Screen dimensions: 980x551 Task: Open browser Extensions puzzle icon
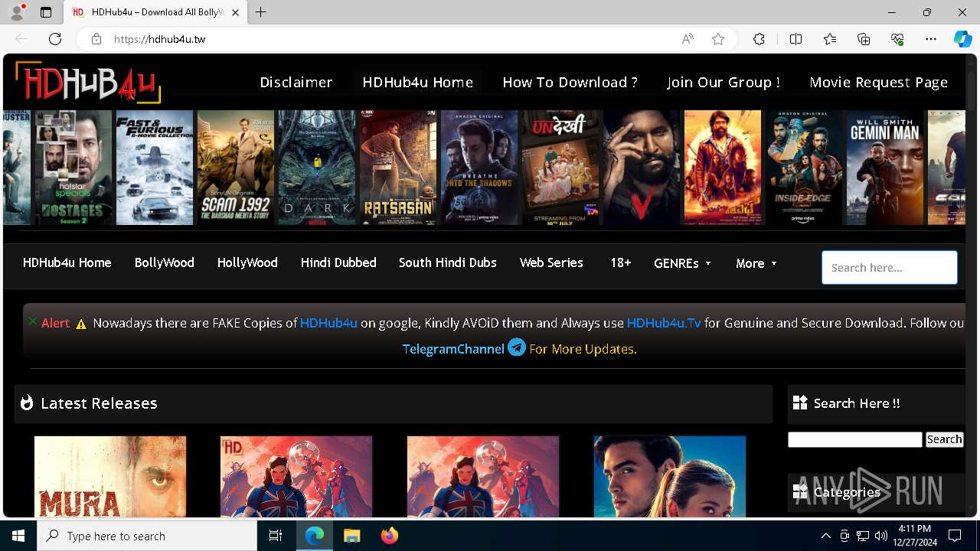[x=759, y=39]
